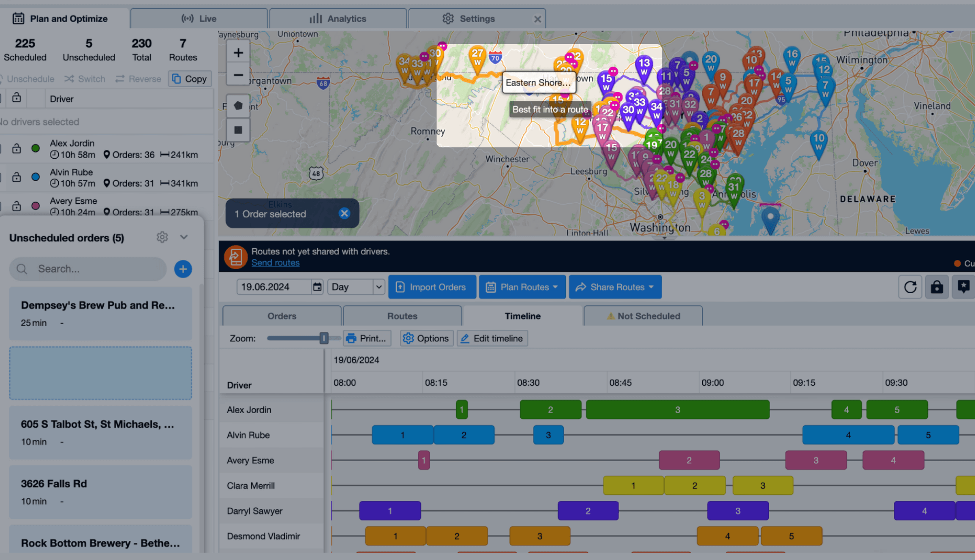The height and width of the screenshot is (560, 975).
Task: Select the rectangle selection tool on the map
Action: click(238, 130)
